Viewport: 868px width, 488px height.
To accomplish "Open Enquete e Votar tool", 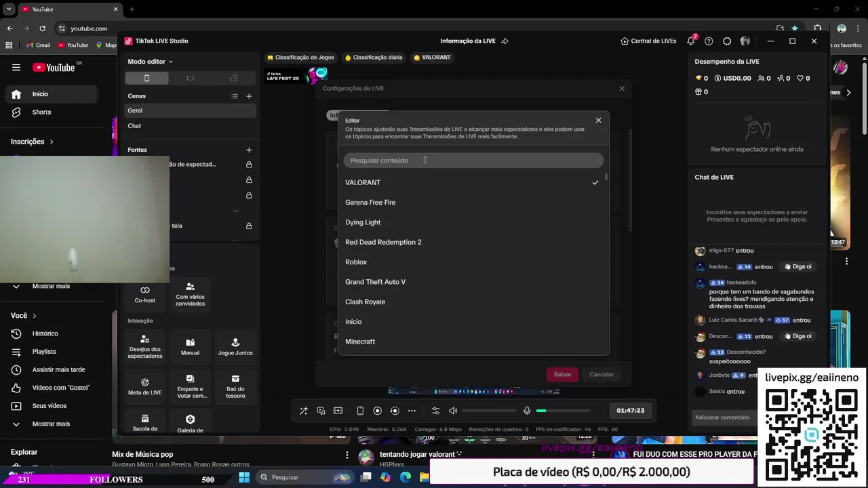I will point(190,386).
